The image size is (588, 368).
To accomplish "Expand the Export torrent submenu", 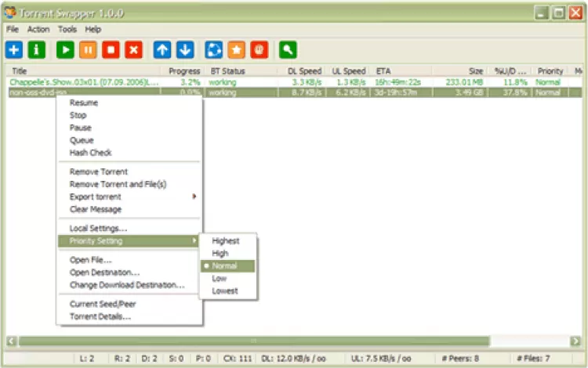I will (129, 197).
